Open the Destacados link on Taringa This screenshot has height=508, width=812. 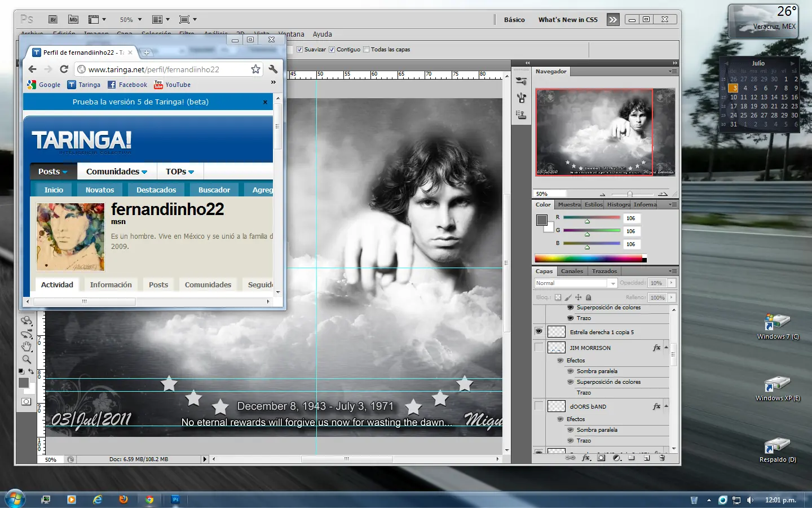click(x=156, y=190)
